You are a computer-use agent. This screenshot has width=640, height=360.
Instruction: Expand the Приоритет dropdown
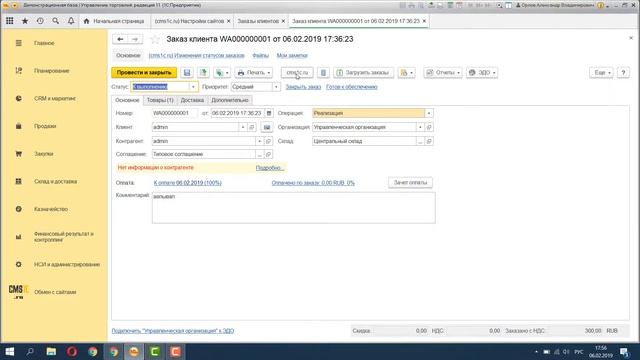(276, 87)
